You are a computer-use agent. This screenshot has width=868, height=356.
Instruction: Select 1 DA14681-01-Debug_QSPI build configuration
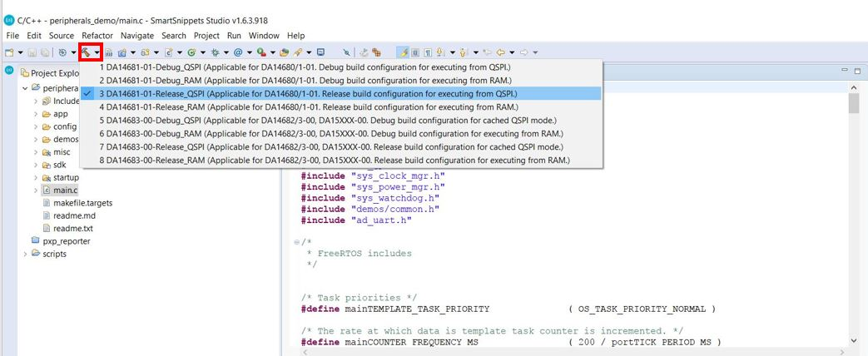[341, 67]
